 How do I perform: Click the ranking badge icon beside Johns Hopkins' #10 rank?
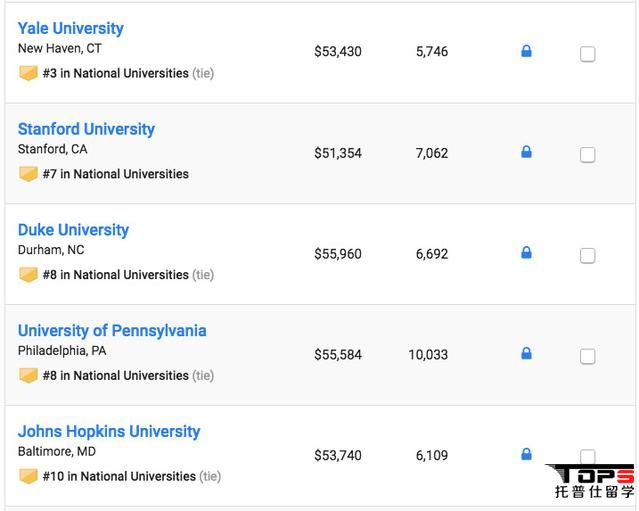point(28,477)
